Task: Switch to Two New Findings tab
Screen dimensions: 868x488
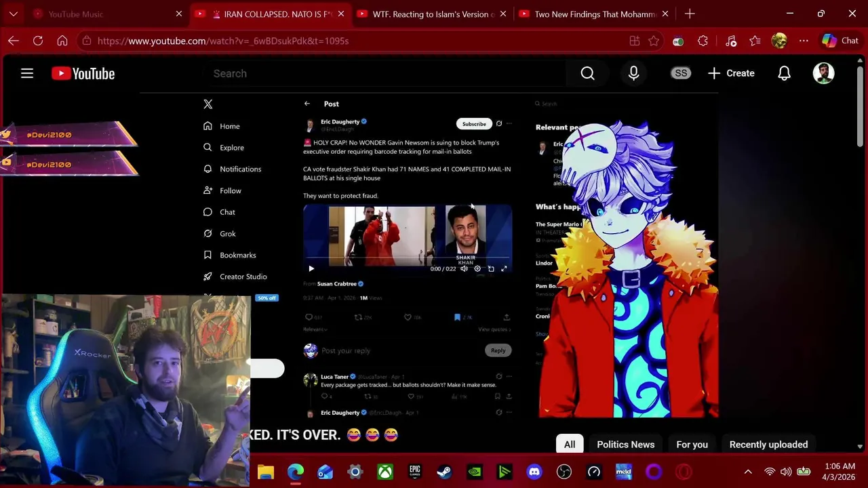Action: tap(593, 14)
